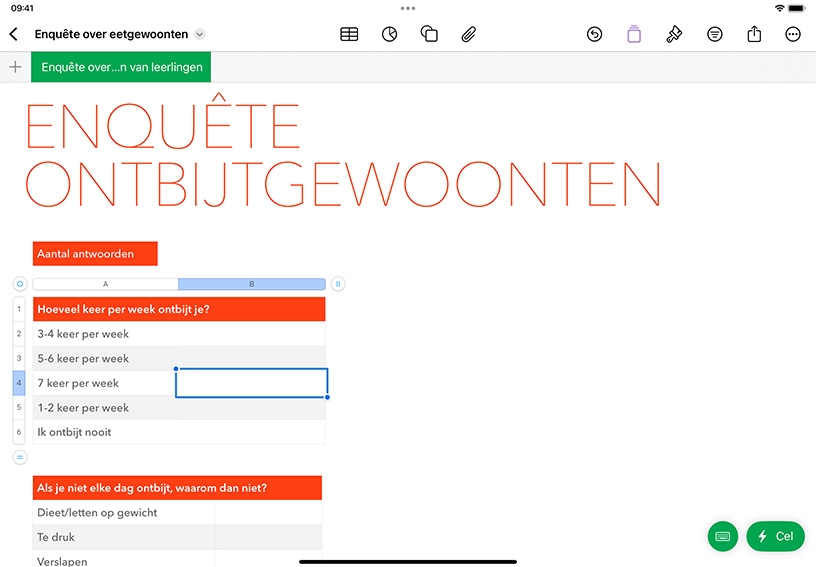Open the organize and filter icon
This screenshot has height=567, width=816.
click(x=715, y=34)
